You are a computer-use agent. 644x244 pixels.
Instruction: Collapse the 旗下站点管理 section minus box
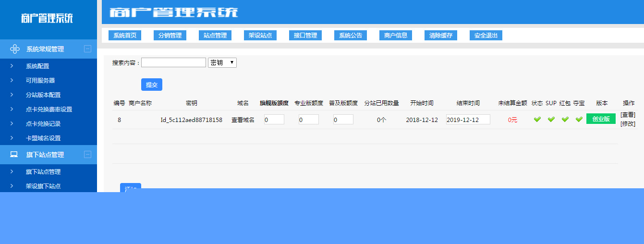point(87,154)
